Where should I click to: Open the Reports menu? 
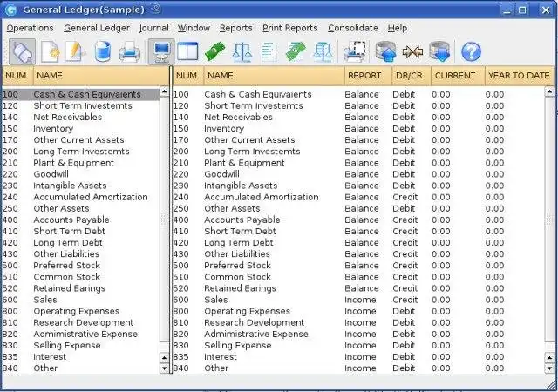coord(236,28)
